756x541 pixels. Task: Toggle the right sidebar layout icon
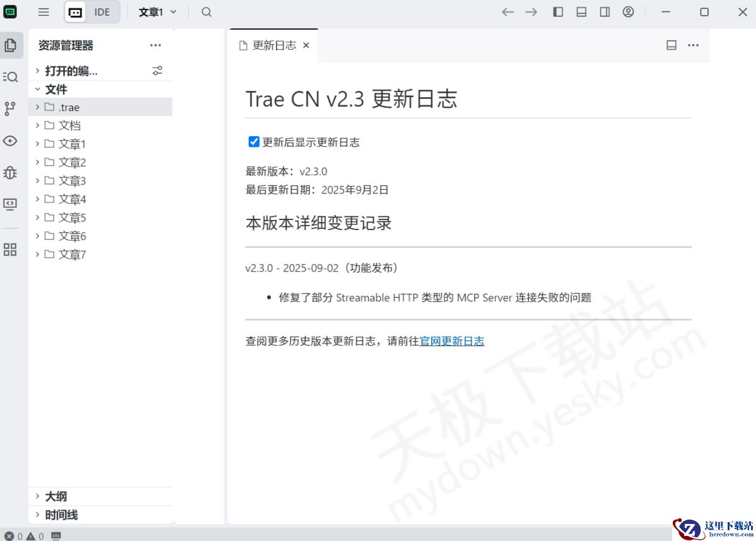pyautogui.click(x=604, y=11)
